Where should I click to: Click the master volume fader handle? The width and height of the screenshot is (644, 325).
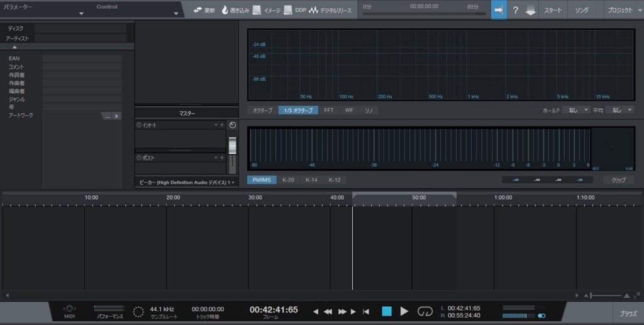click(233, 146)
